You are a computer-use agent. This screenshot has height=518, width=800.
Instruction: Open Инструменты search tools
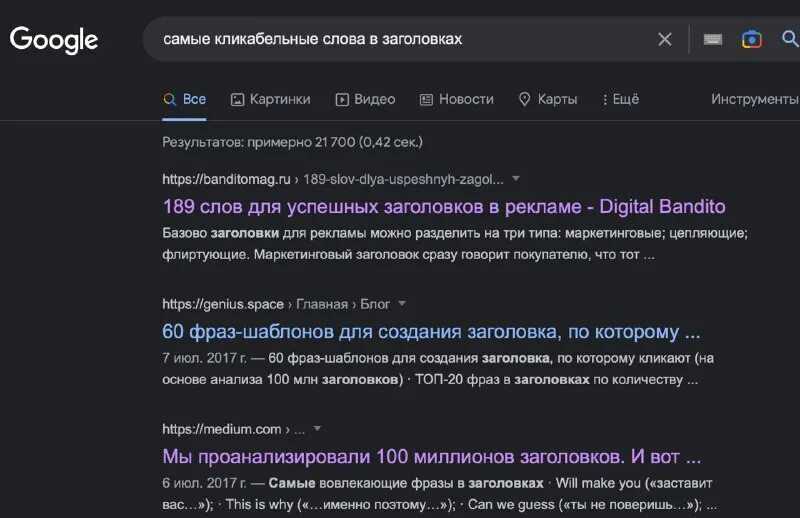(x=755, y=99)
